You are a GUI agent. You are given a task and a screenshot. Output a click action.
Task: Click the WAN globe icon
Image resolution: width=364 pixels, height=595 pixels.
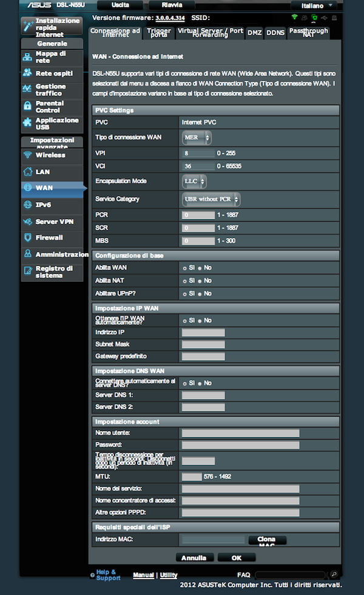[x=28, y=188]
